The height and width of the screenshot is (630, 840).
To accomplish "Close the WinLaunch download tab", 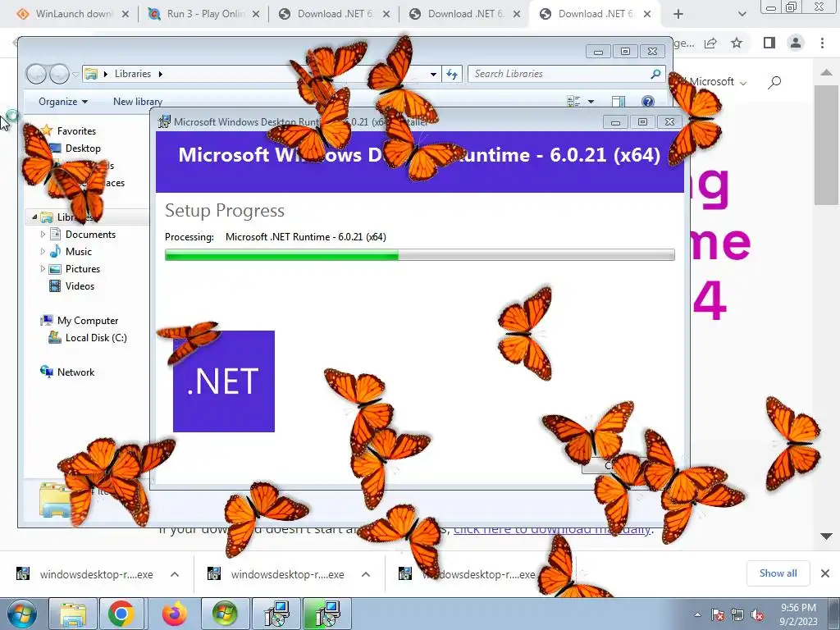I will (126, 15).
